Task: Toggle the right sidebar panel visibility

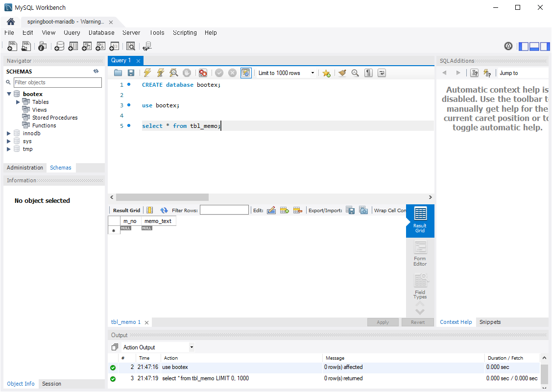Action: pos(545,46)
